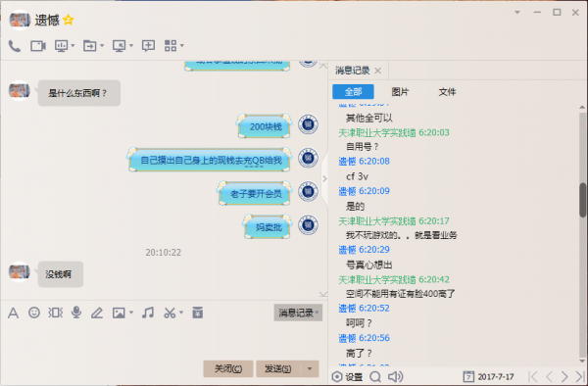Switch to the 图片 tab
Screen dimensions: 588x386
(400, 92)
